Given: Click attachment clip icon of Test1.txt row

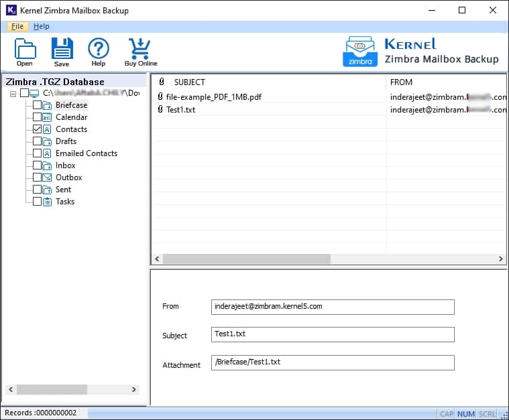Looking at the screenshot, I should tap(160, 109).
